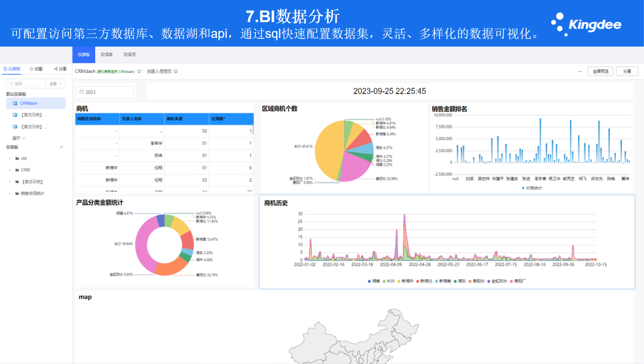Click the dashboard icon beside CRMdash

pos(15,103)
